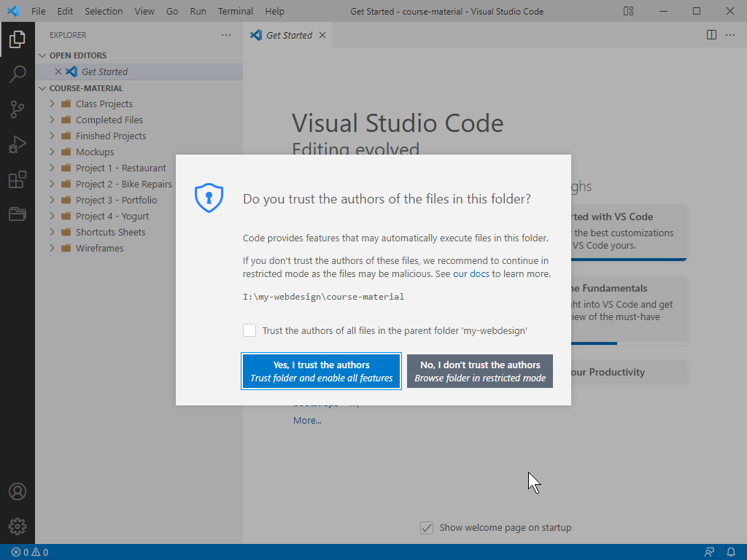Click errors and warnings status bar indicator
Viewport: 747px width, 560px height.
point(29,553)
